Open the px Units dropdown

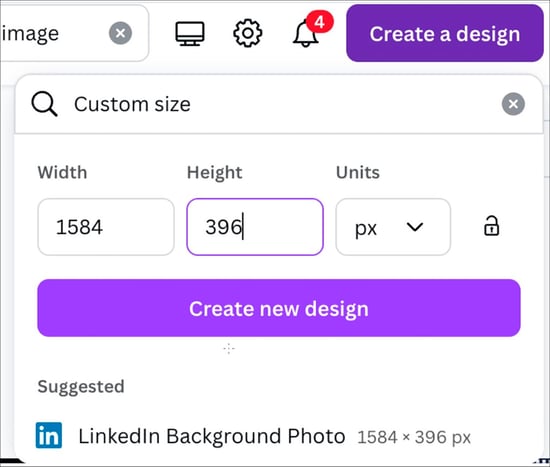pyautogui.click(x=393, y=227)
